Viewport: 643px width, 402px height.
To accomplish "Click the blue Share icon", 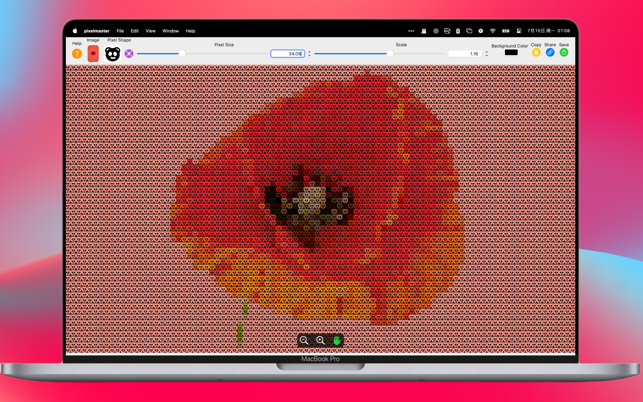I will point(550,53).
